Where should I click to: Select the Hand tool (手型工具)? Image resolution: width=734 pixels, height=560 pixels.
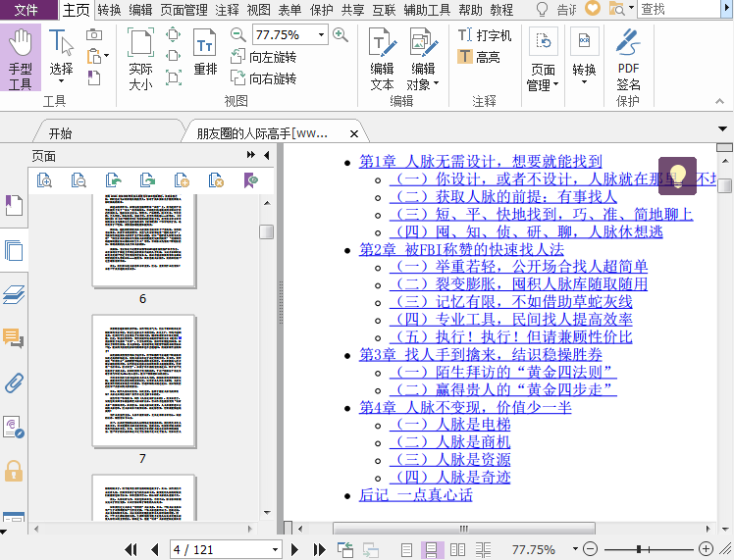pos(21,58)
